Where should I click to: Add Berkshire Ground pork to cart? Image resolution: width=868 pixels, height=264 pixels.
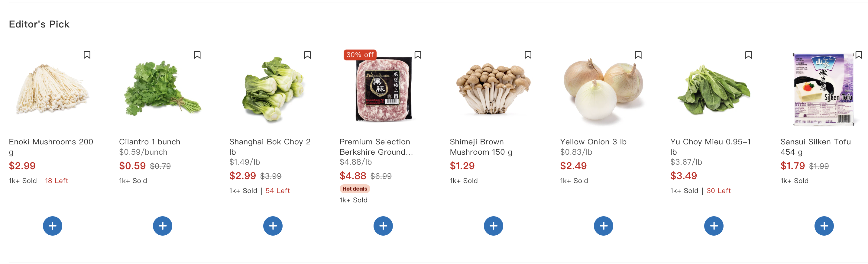(383, 226)
